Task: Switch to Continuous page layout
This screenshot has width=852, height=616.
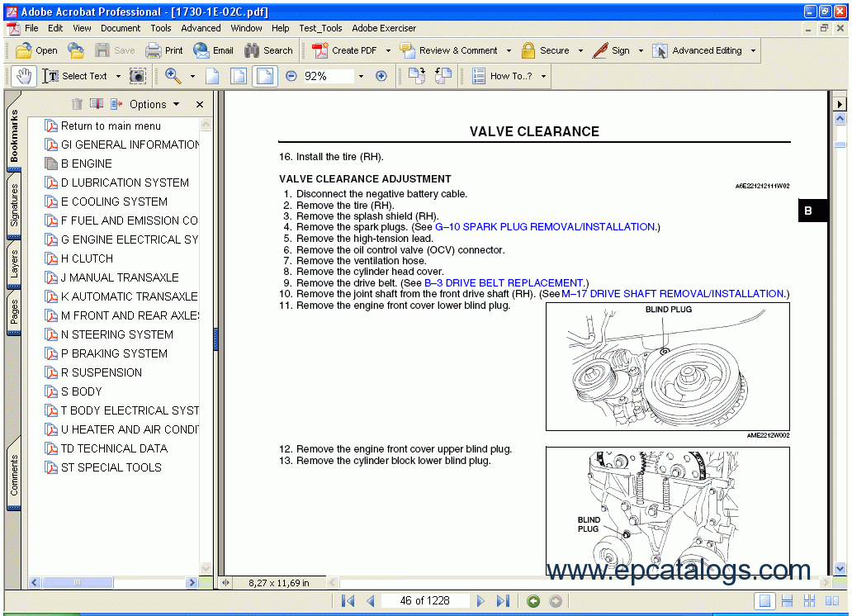Action: click(786, 601)
